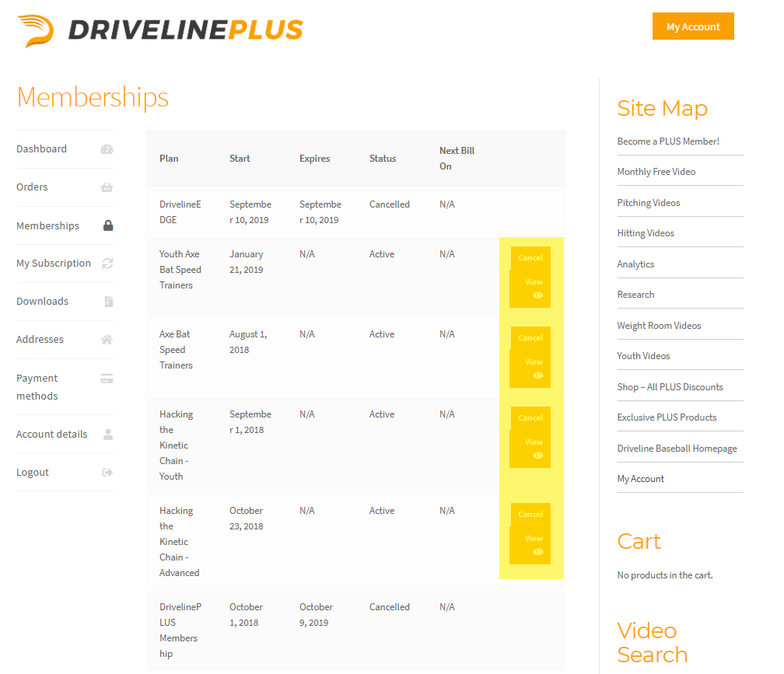Open Analytics site map link
This screenshot has height=674, width=784.
point(635,264)
